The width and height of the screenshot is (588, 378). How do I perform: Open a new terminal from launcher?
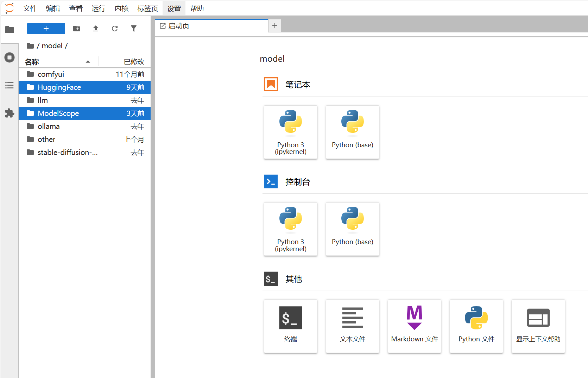[x=290, y=326]
